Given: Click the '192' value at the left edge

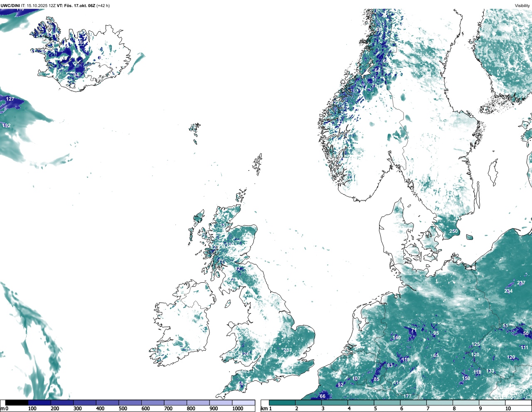Looking at the screenshot, I should point(6,126).
